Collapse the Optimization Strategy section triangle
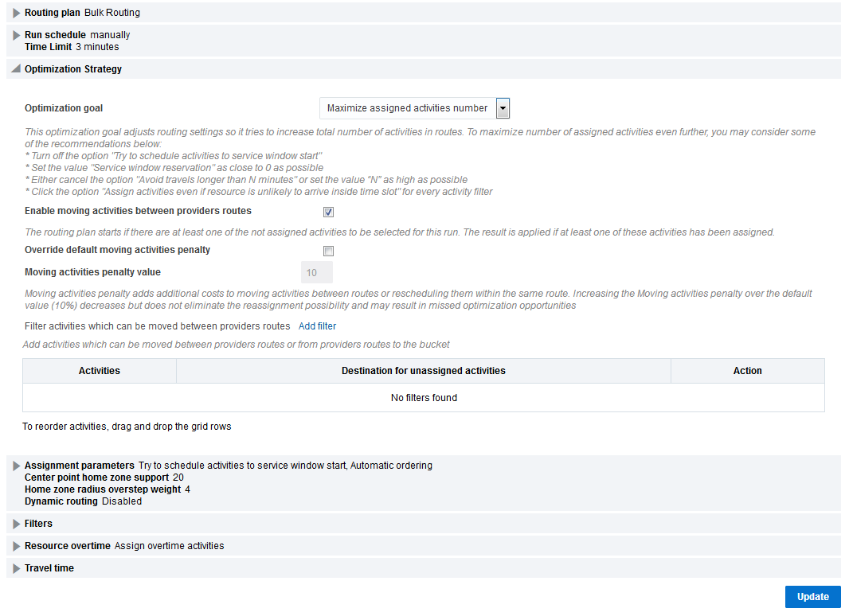The width and height of the screenshot is (849, 616). (x=17, y=69)
